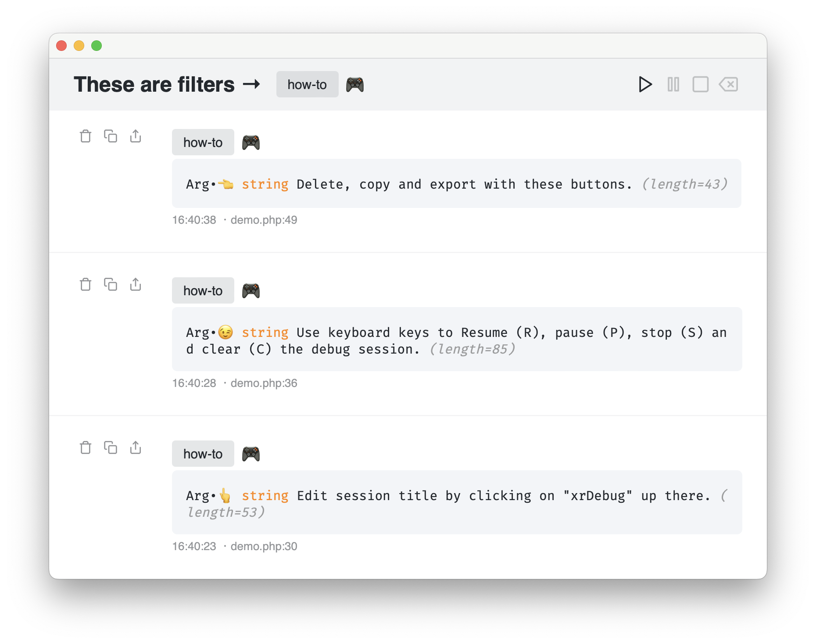Export the message from demo.php:49
Screen dimensions: 816x644
point(136,136)
